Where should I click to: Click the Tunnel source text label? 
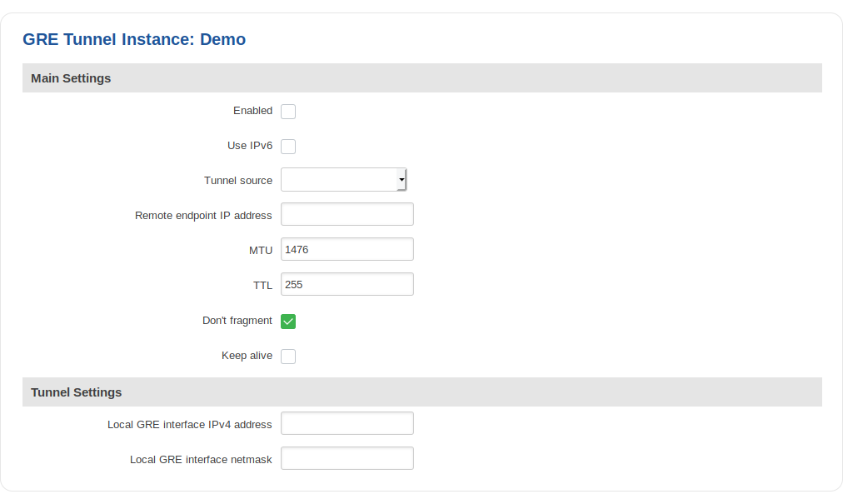point(238,181)
